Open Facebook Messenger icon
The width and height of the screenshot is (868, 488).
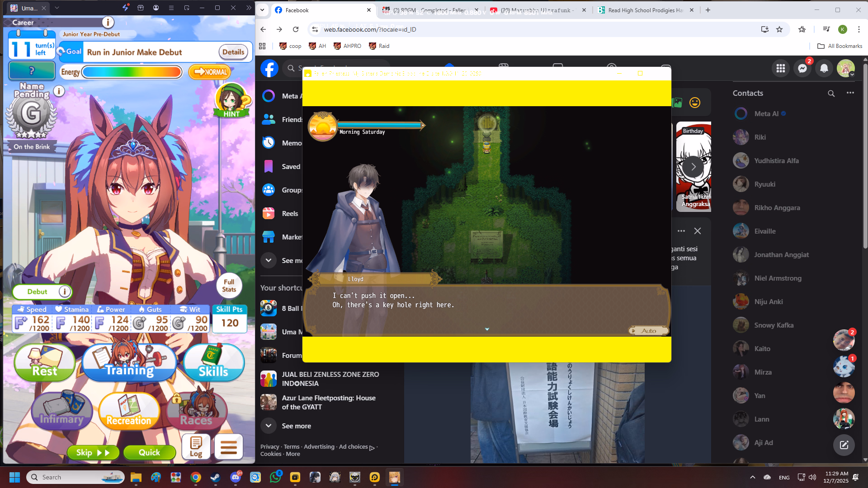(802, 68)
